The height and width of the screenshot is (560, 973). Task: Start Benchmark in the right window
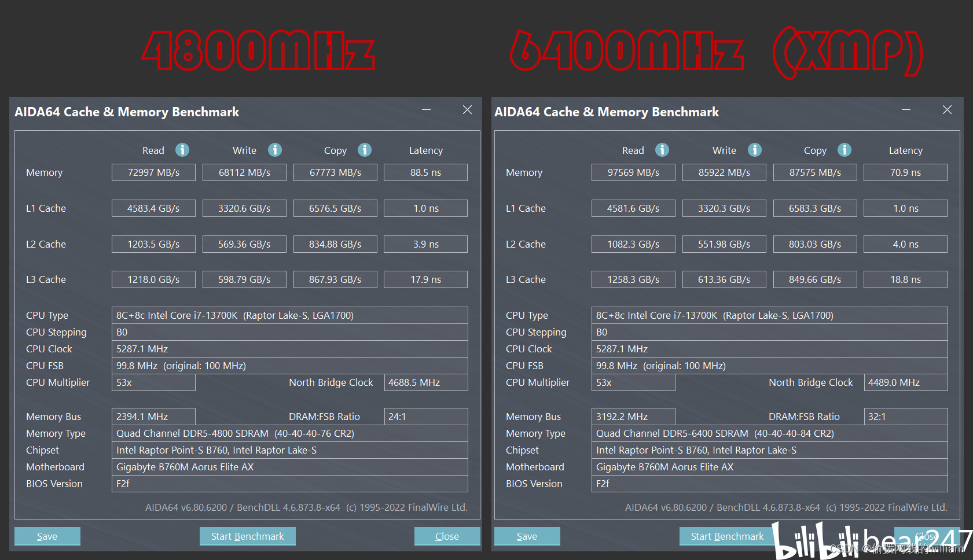point(728,536)
